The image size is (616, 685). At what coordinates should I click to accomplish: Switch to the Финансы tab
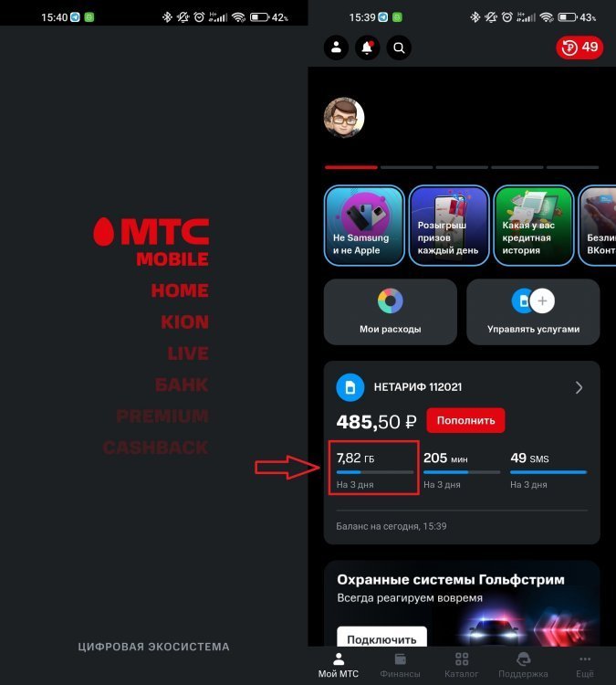click(400, 665)
